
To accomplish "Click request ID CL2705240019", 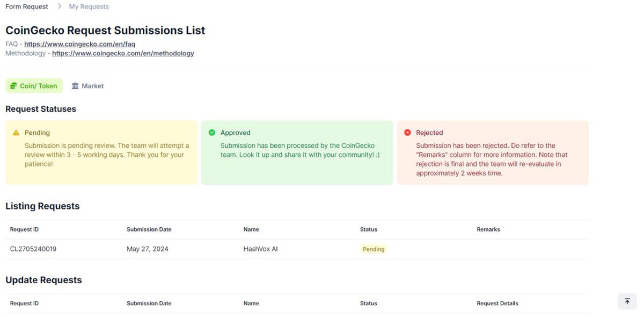I will tap(33, 249).
